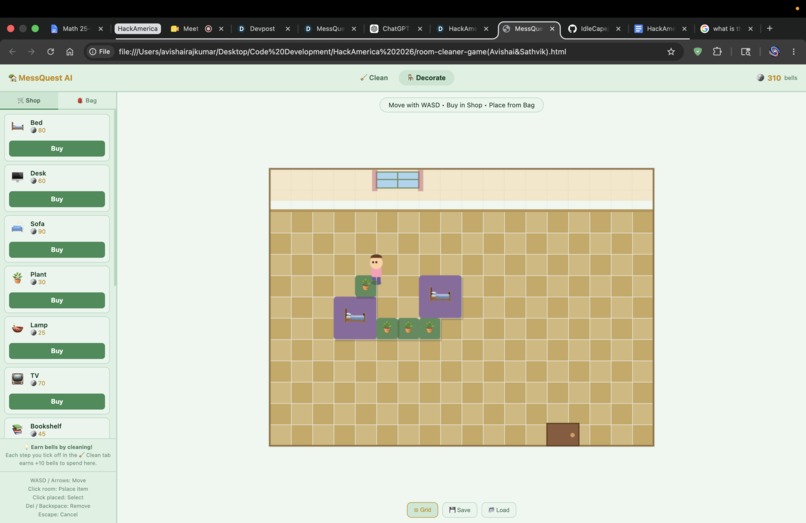Click the shop panel scrollbar
This screenshot has width=806, height=523.
click(x=115, y=198)
